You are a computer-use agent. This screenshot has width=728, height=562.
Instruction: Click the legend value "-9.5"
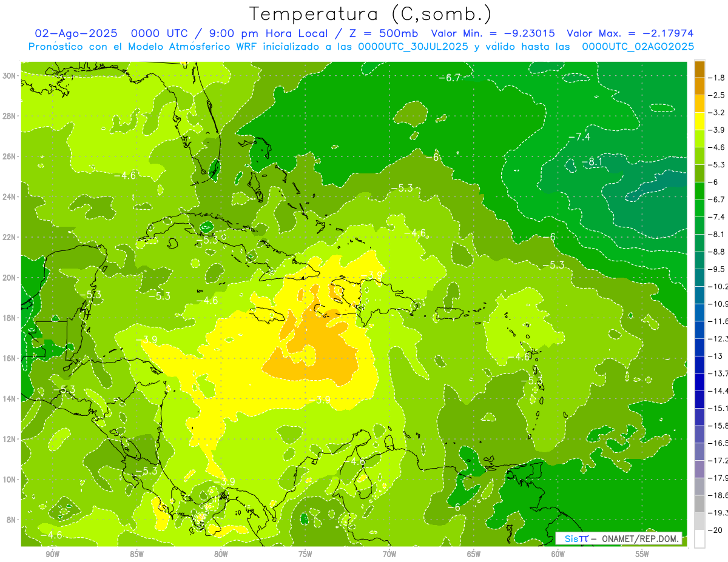tap(717, 269)
